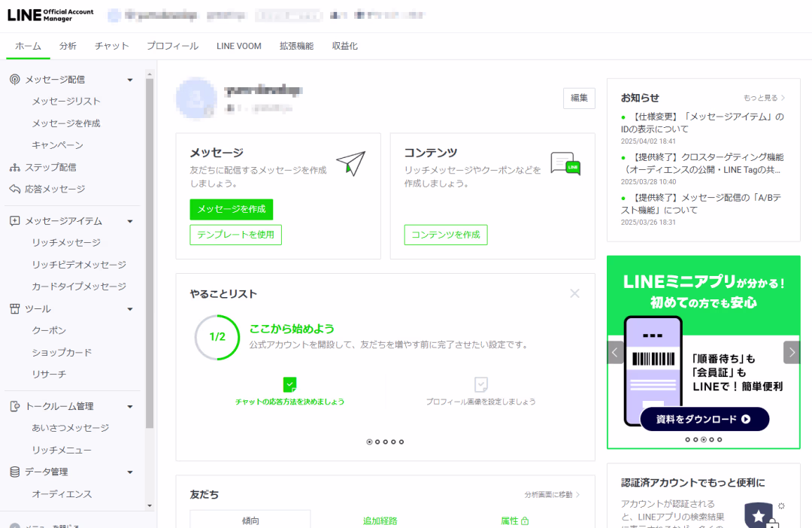Click the blurred account profile avatar
The width and height of the screenshot is (812, 528).
[196, 99]
